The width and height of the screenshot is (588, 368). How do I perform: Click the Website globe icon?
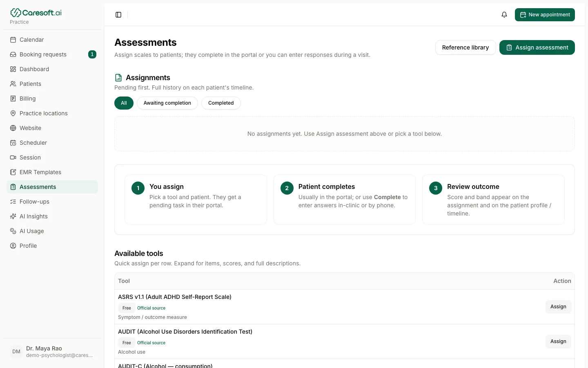pos(13,128)
